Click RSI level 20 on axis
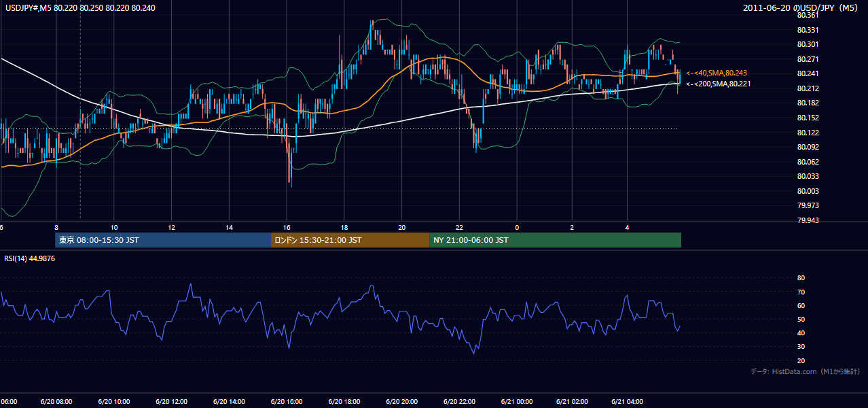 coord(801,360)
